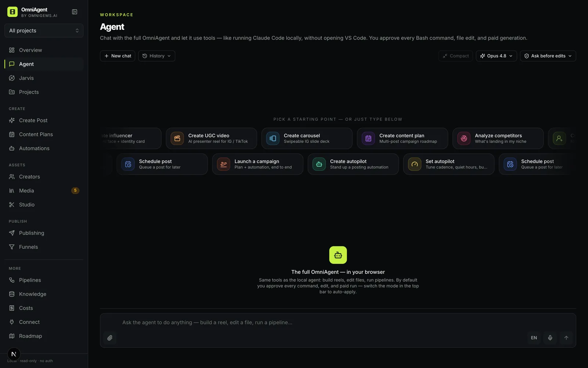Switch the EN language button
588x368 pixels.
tap(534, 338)
